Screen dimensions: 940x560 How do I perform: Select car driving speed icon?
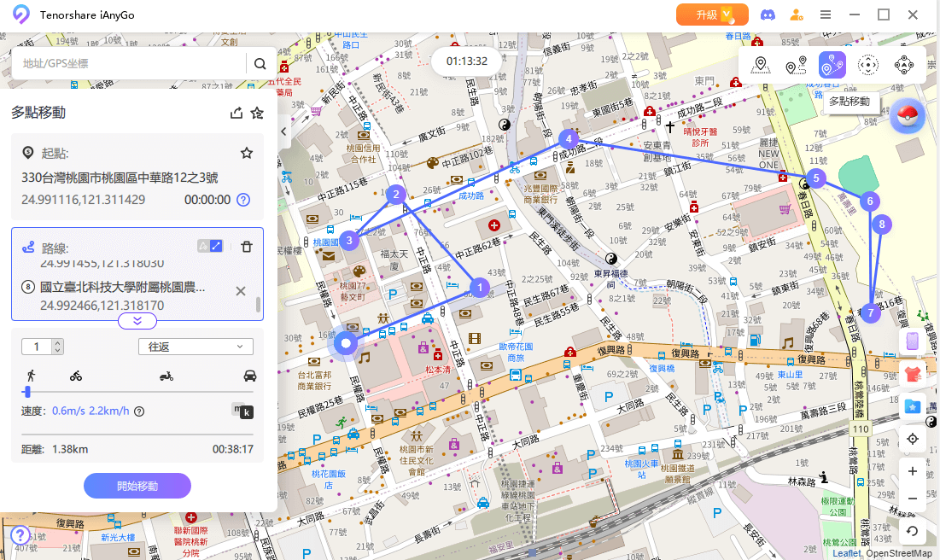[x=250, y=376]
